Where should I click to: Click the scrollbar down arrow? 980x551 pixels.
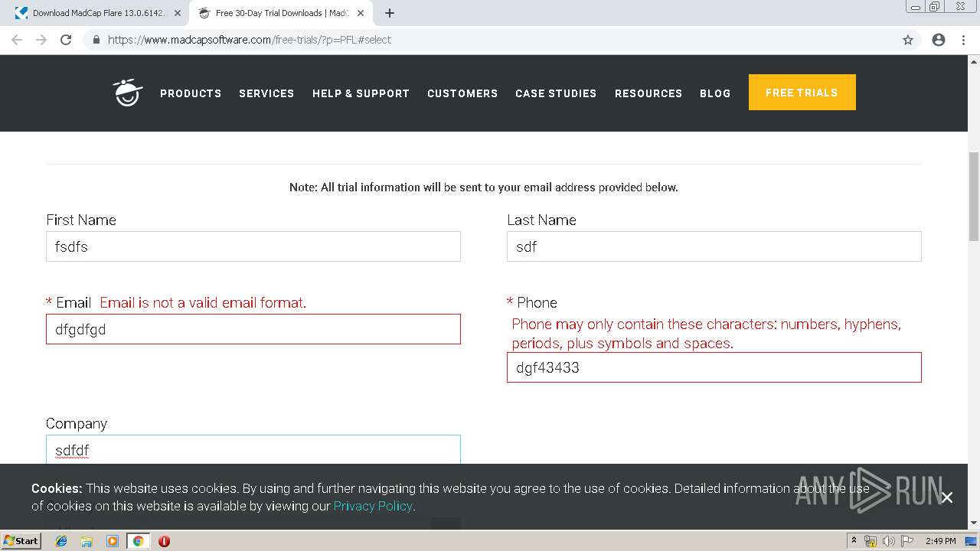(974, 523)
